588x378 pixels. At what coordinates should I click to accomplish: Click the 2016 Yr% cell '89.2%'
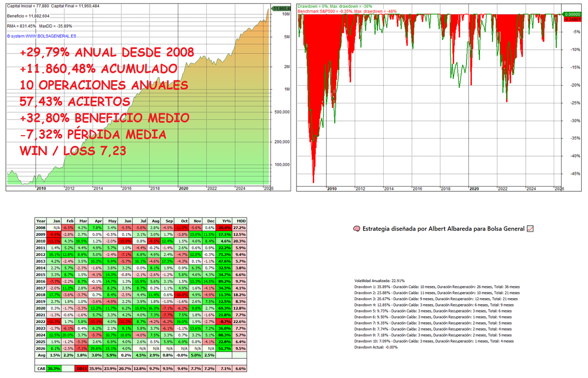coord(224,282)
